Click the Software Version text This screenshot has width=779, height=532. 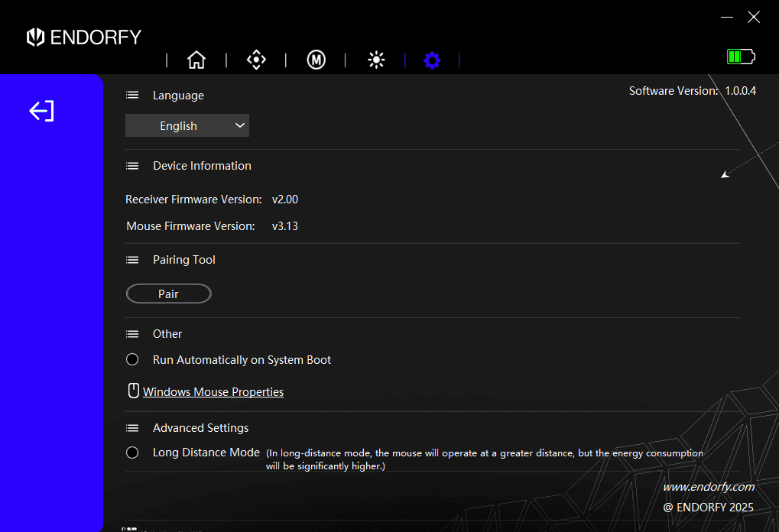pos(690,90)
